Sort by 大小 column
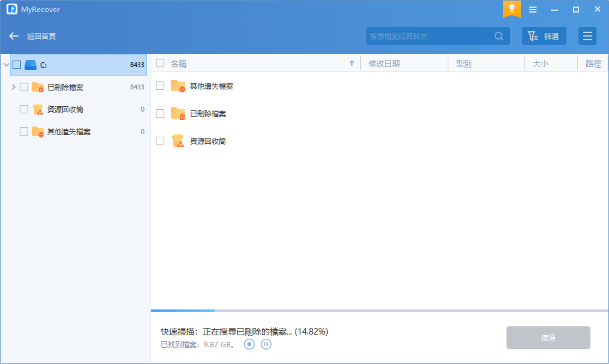The height and width of the screenshot is (364, 609). coord(540,64)
